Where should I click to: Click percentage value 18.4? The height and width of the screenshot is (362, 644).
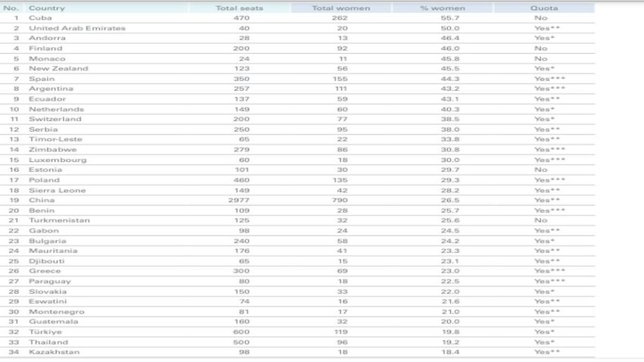(x=450, y=351)
